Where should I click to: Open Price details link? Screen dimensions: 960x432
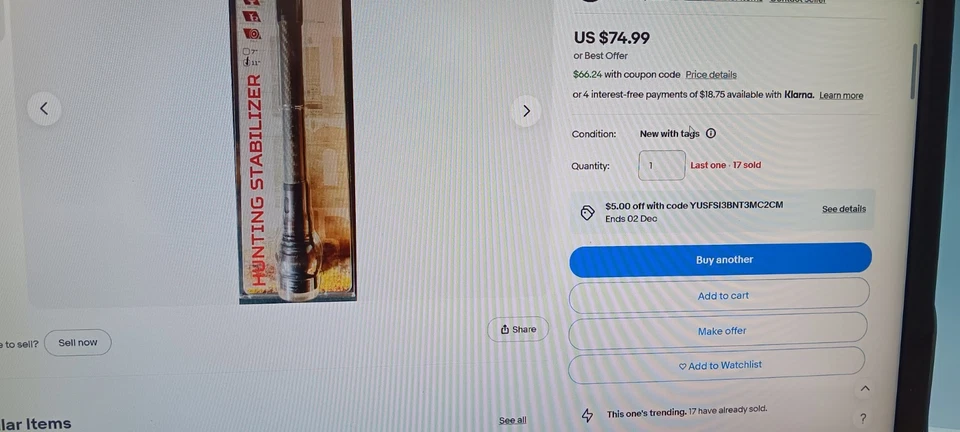click(x=711, y=75)
